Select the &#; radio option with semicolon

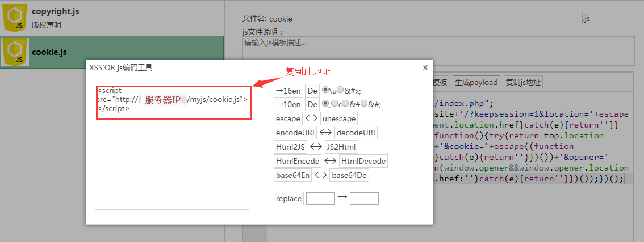[364, 103]
